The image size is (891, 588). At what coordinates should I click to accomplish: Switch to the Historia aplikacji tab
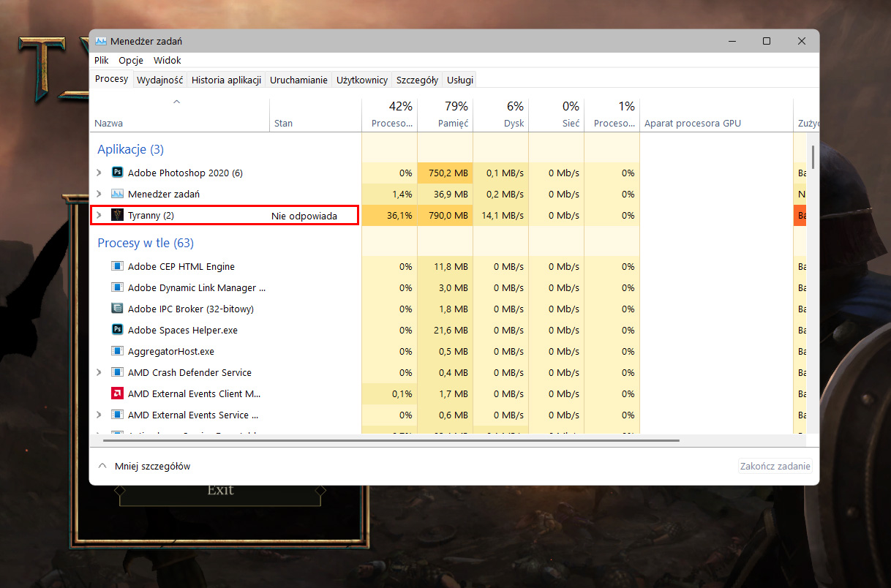(x=226, y=80)
